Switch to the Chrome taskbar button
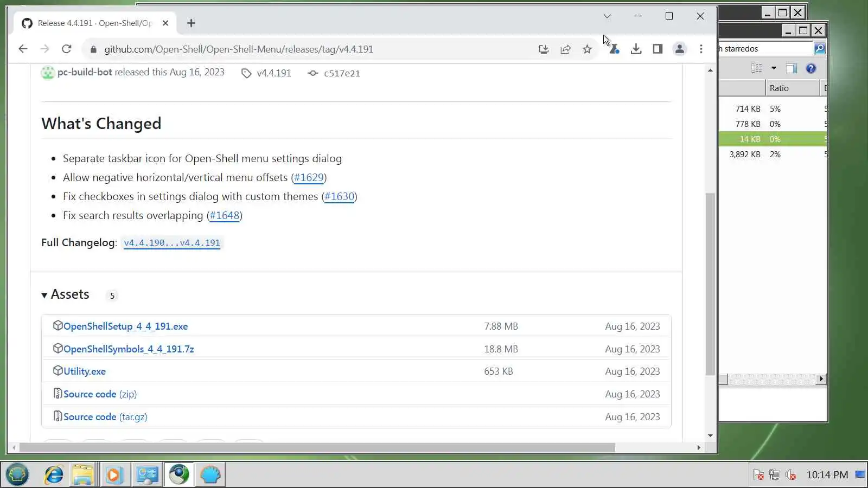The height and width of the screenshot is (488, 868). pyautogui.click(x=179, y=475)
